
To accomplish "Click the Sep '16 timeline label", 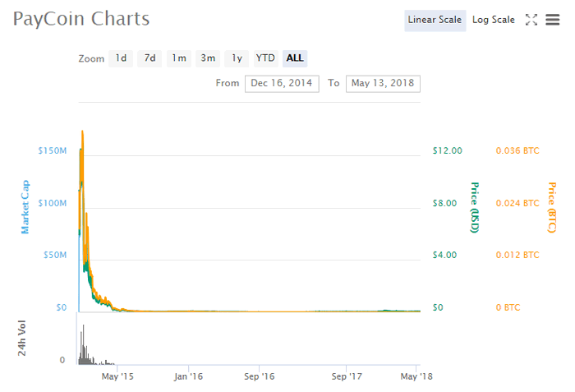I will point(260,376).
